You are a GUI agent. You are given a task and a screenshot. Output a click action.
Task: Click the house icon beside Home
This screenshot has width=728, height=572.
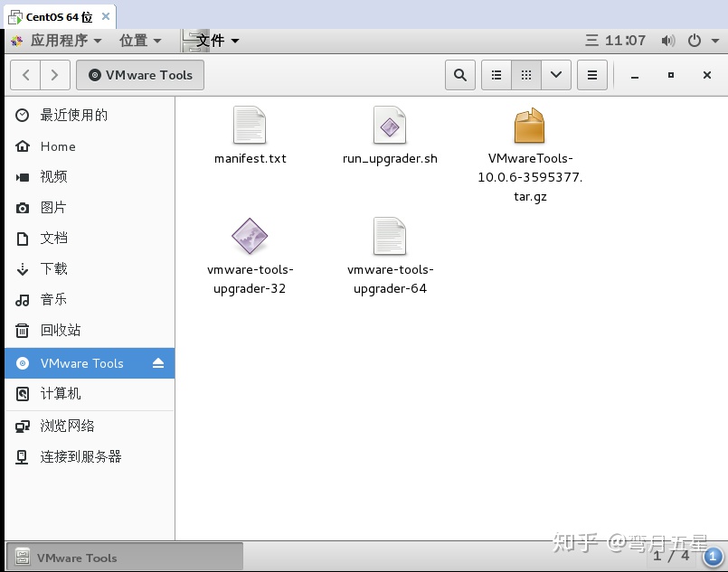(x=23, y=146)
